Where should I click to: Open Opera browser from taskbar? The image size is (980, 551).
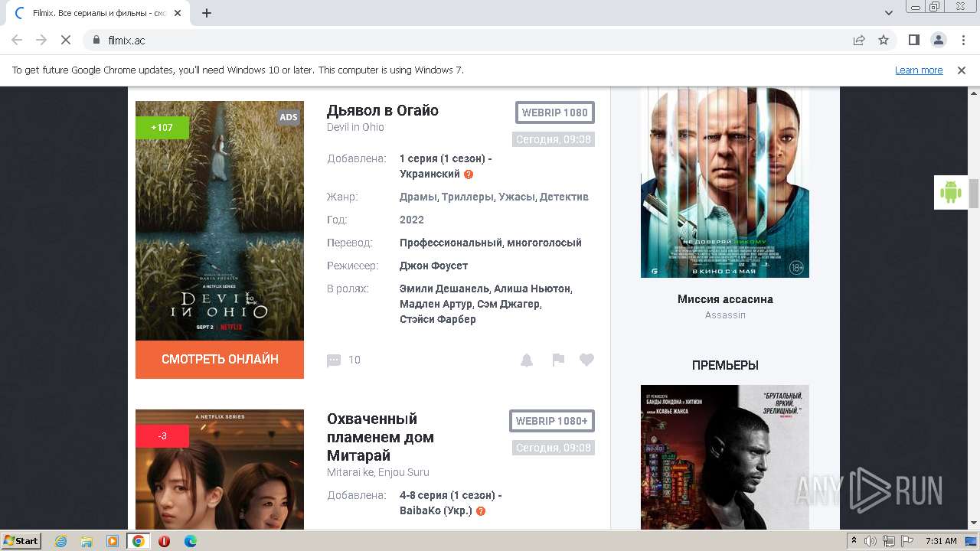(x=164, y=541)
